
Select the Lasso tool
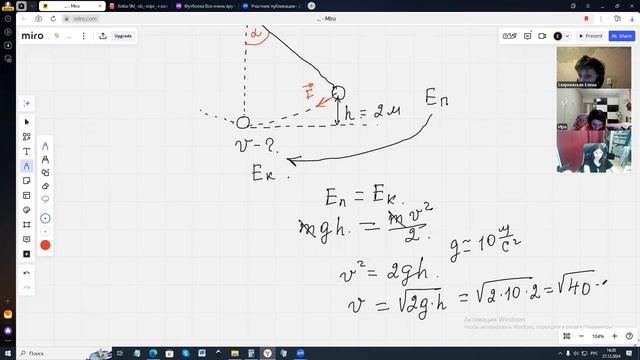(45, 199)
